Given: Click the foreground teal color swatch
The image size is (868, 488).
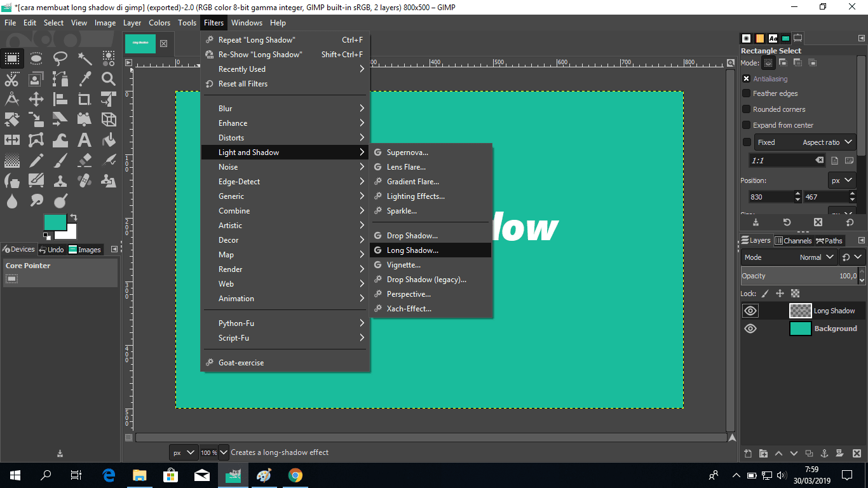Looking at the screenshot, I should [55, 222].
